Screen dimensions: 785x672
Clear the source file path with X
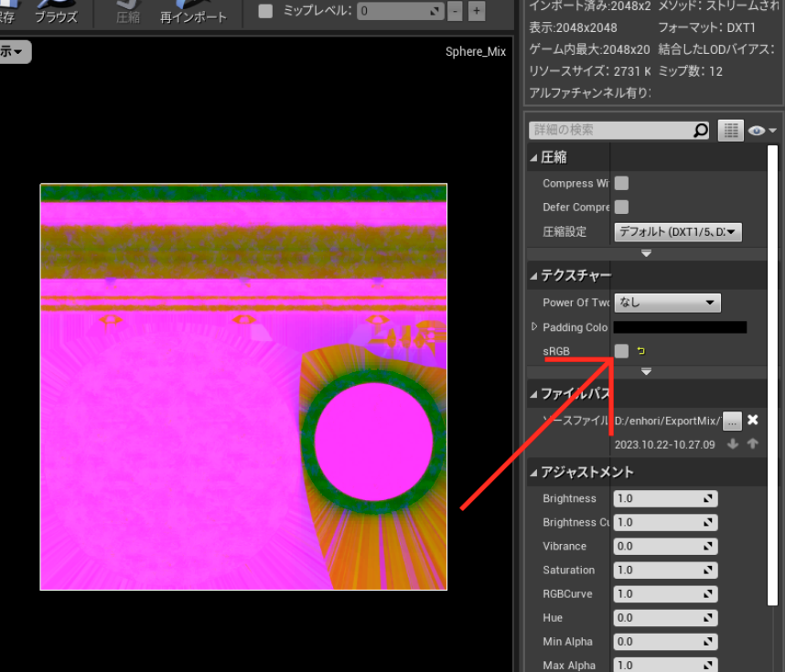tap(752, 420)
